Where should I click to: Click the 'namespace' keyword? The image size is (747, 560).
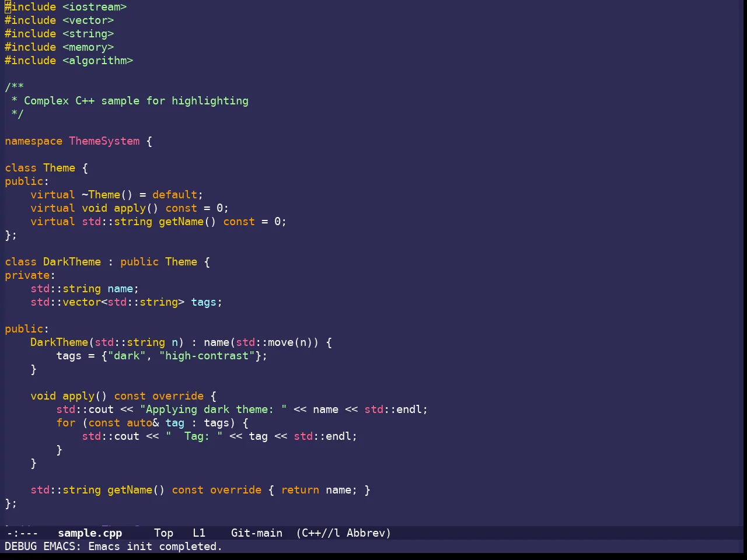[33, 141]
